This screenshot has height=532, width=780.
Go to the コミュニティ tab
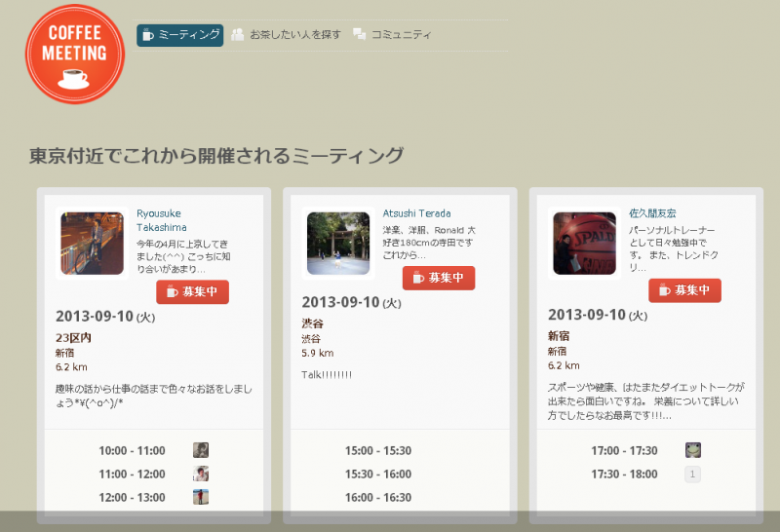(392, 35)
